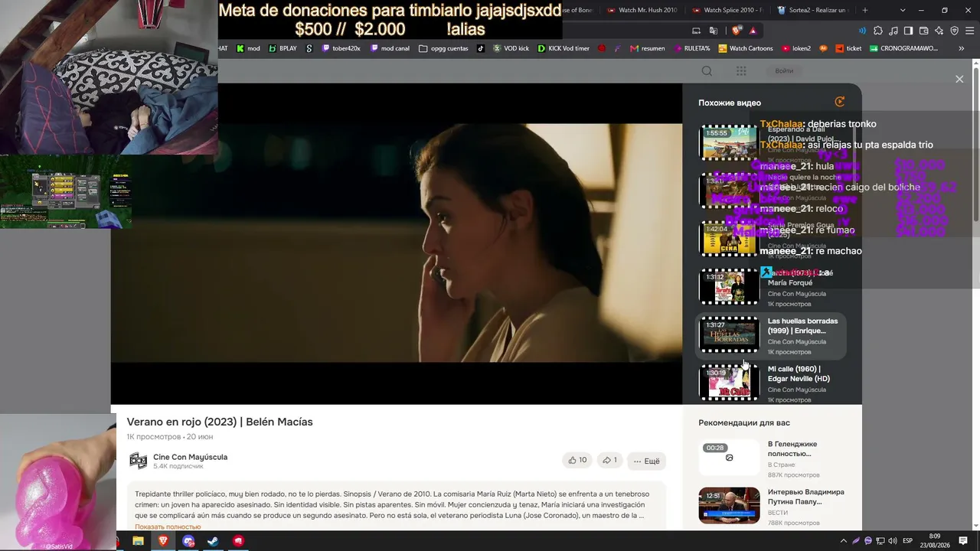Like the video with thumbs-up button
980x551 pixels.
pyautogui.click(x=577, y=460)
